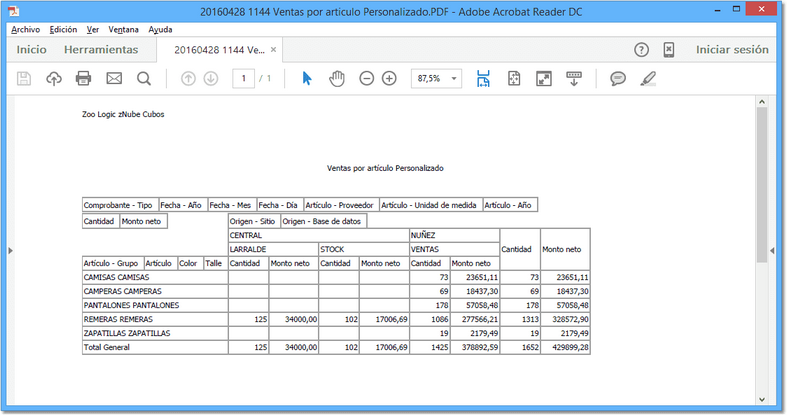
Task: Click the 'Fecha - Año' field box
Action: 183,205
